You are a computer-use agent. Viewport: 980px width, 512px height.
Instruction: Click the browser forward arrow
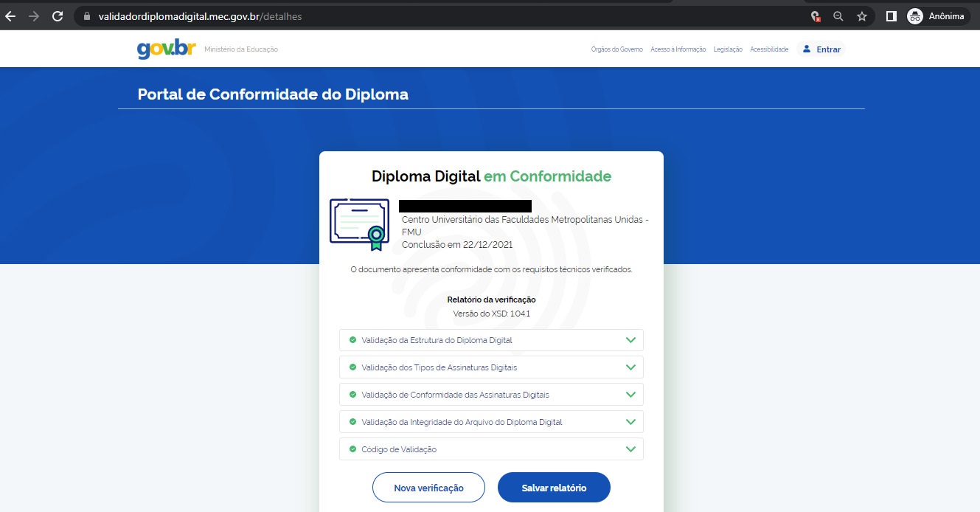(34, 16)
